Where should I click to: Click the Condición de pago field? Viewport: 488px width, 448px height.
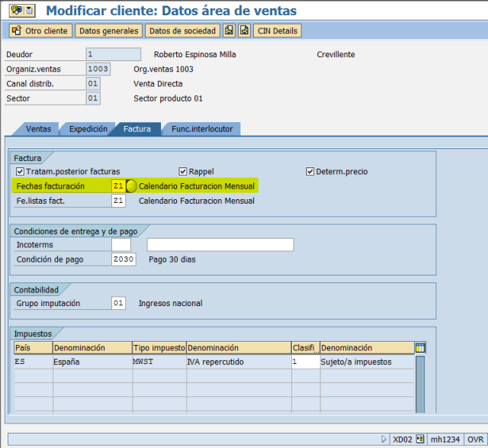click(124, 259)
